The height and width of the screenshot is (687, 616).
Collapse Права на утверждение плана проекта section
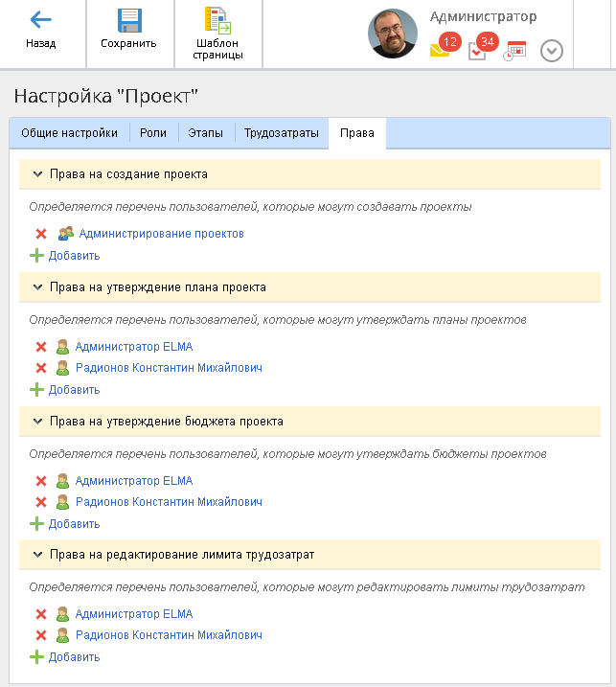(37, 287)
